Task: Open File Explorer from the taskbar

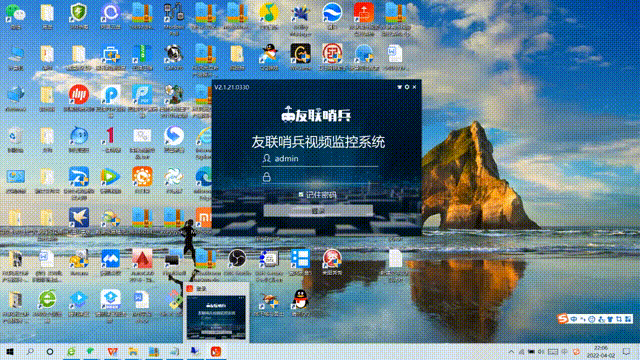Action: 133,351
